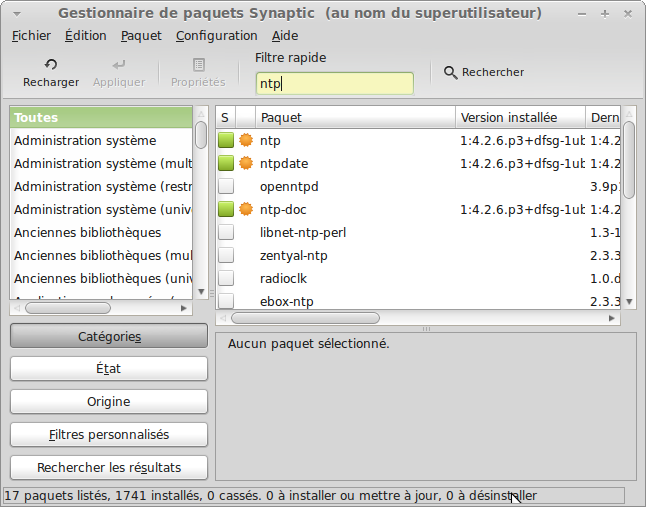Screen dimensions: 646x507
Task: Select the Origine filter button
Action: [109, 402]
